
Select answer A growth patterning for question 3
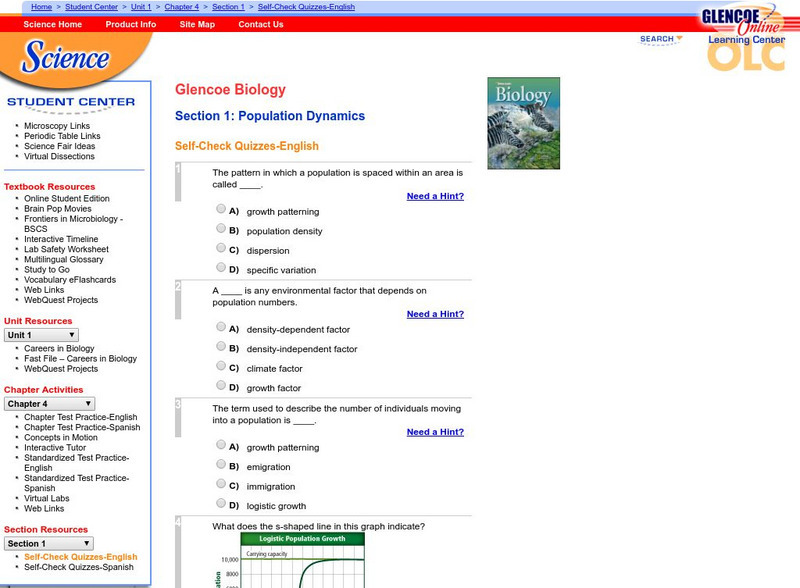coord(221,444)
